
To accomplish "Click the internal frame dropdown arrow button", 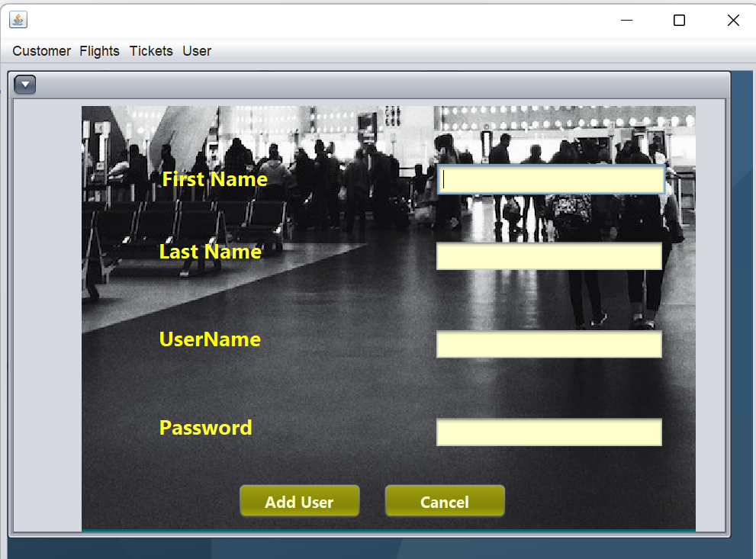I will click(x=25, y=85).
